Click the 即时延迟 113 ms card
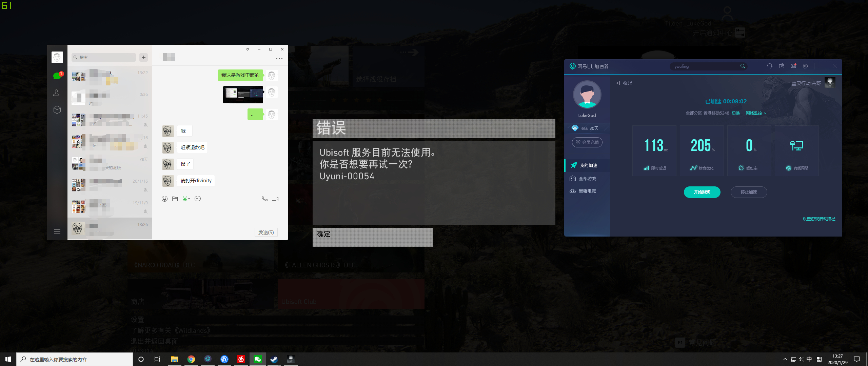 (x=654, y=151)
